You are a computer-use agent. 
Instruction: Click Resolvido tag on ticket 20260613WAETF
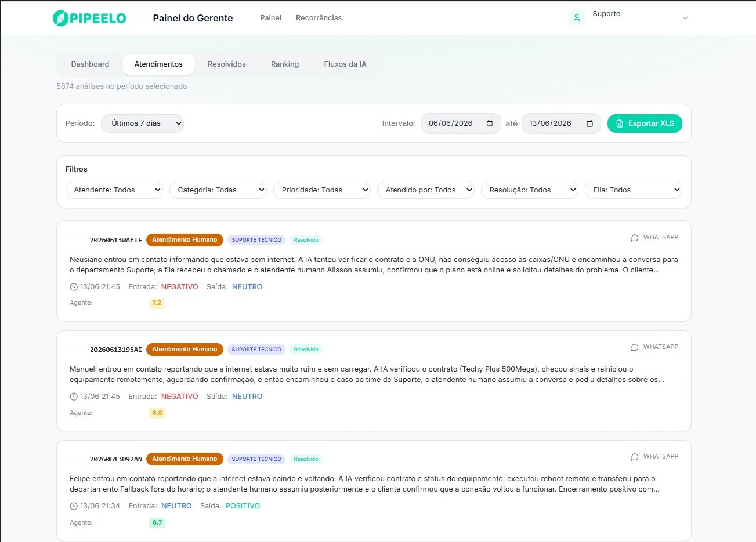[306, 240]
